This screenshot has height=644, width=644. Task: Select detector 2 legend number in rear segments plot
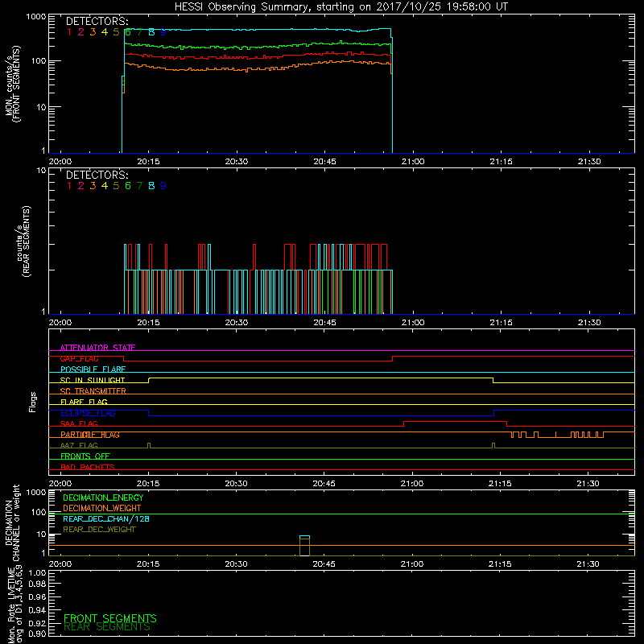[x=81, y=186]
